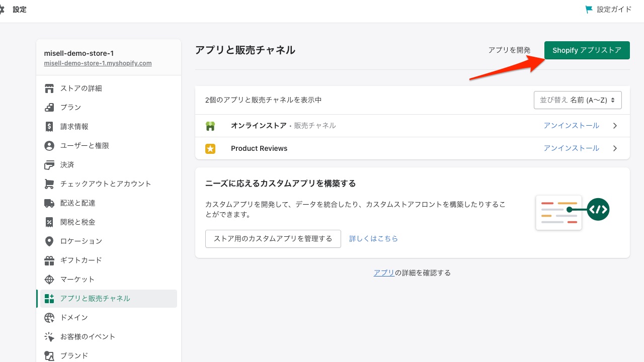Click the Plan icon in sidebar
Image resolution: width=644 pixels, height=362 pixels.
pos(49,108)
